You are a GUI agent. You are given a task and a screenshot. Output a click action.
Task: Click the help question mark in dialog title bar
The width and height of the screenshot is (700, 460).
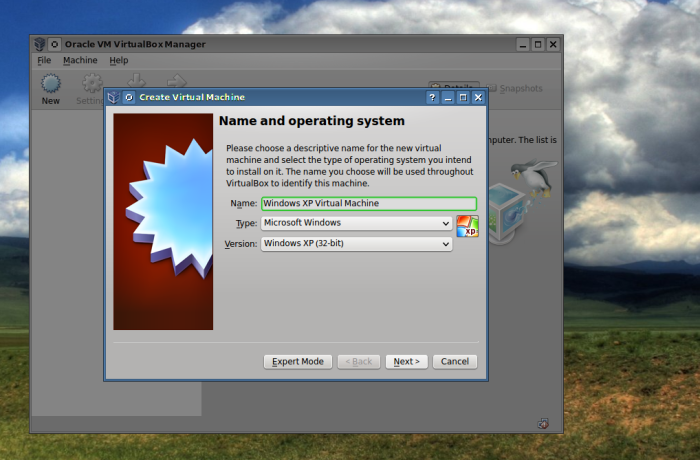[x=432, y=97]
